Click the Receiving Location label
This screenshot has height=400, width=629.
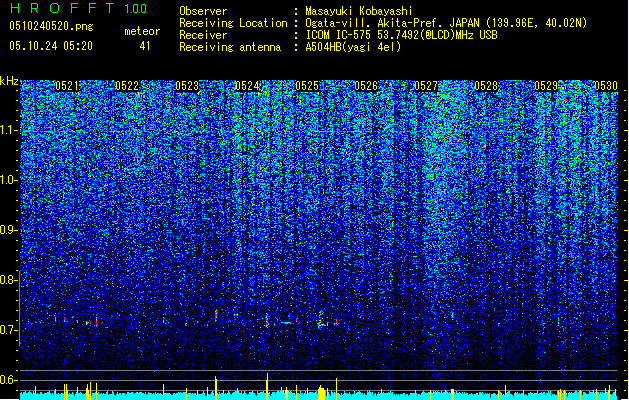point(233,23)
